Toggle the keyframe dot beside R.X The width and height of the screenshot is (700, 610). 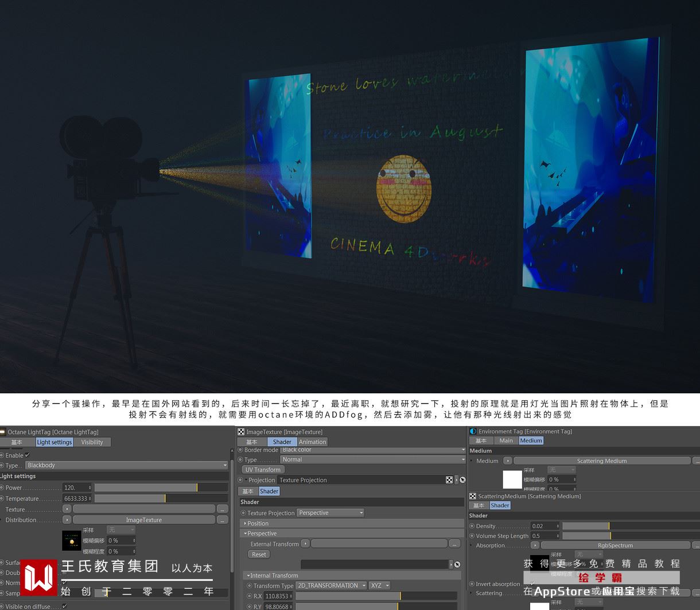(249, 596)
